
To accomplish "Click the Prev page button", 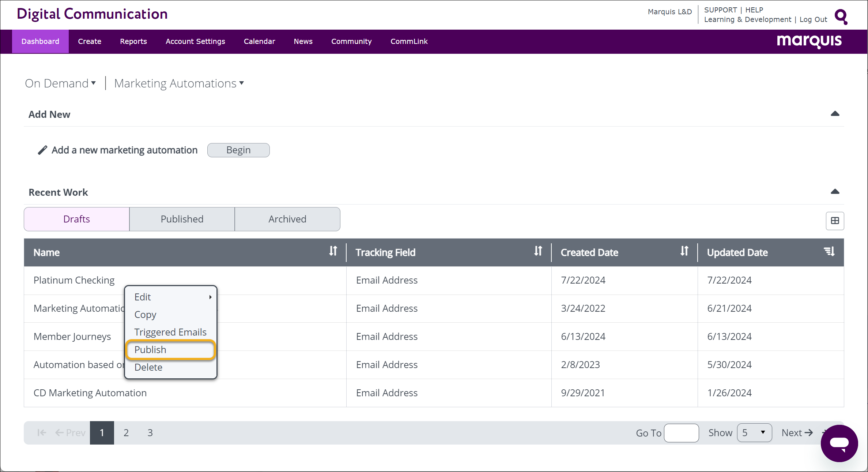I will [71, 433].
